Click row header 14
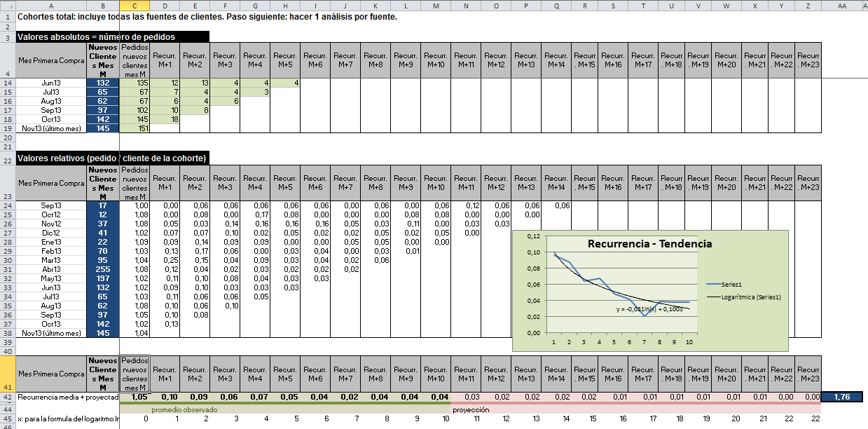The image size is (868, 429). [7, 83]
